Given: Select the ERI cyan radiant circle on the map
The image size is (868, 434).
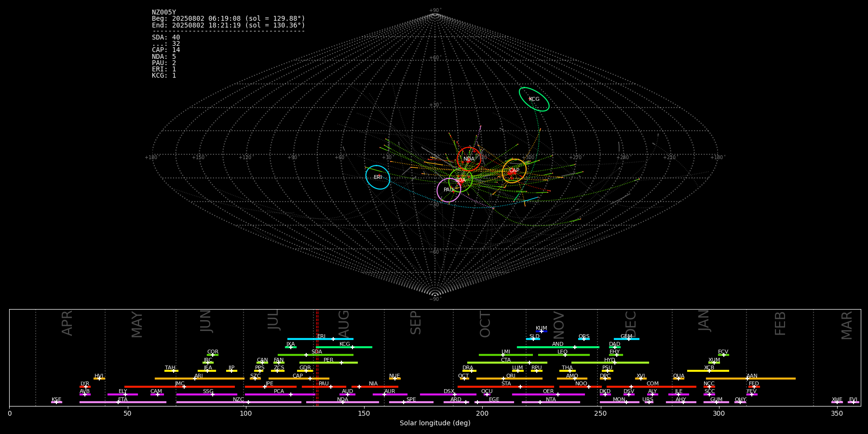Looking at the screenshot, I should (378, 177).
